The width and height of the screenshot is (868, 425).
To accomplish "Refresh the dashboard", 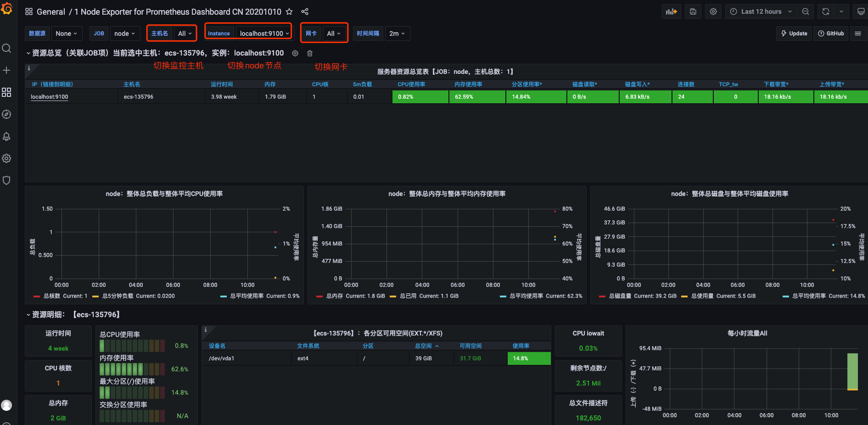I will (826, 11).
